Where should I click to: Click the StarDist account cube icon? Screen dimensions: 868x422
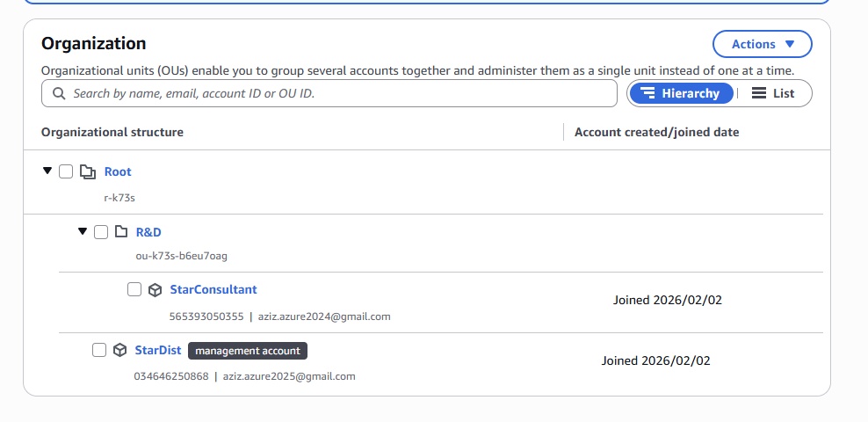(120, 351)
